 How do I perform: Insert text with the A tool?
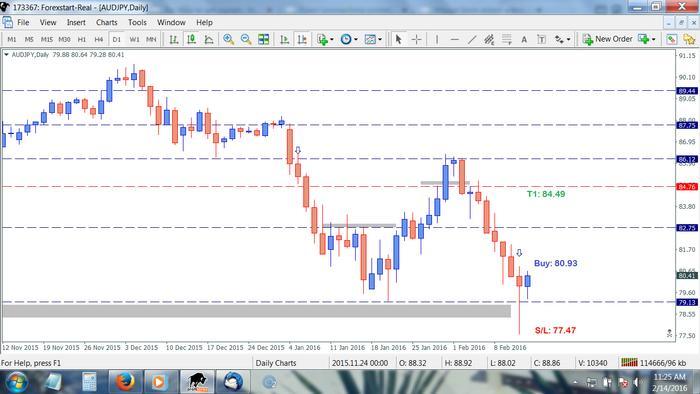point(524,39)
